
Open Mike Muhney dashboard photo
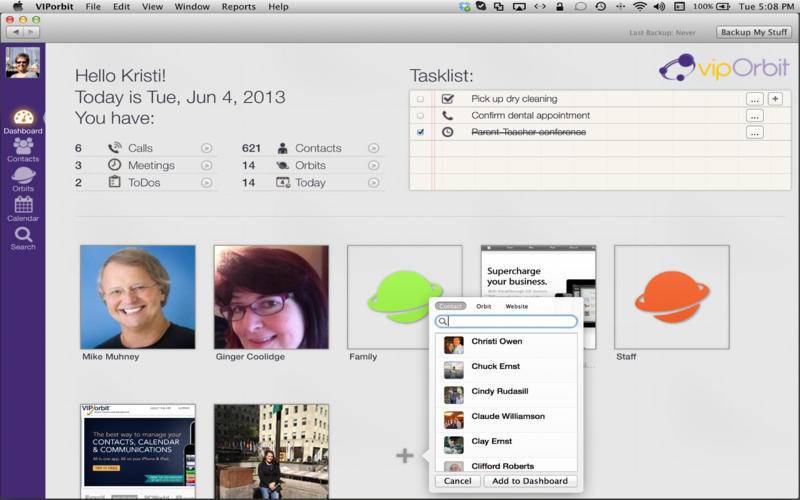coord(138,297)
